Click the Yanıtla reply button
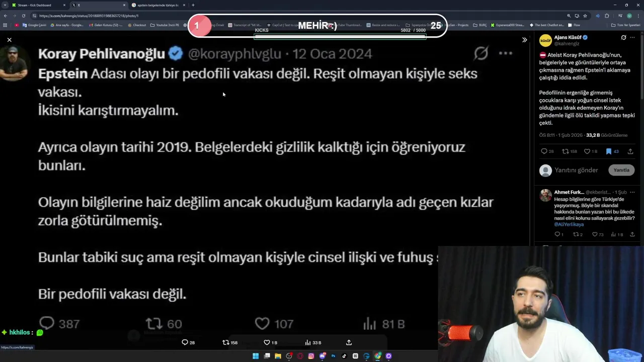Image resolution: width=644 pixels, height=362 pixels. tap(621, 170)
